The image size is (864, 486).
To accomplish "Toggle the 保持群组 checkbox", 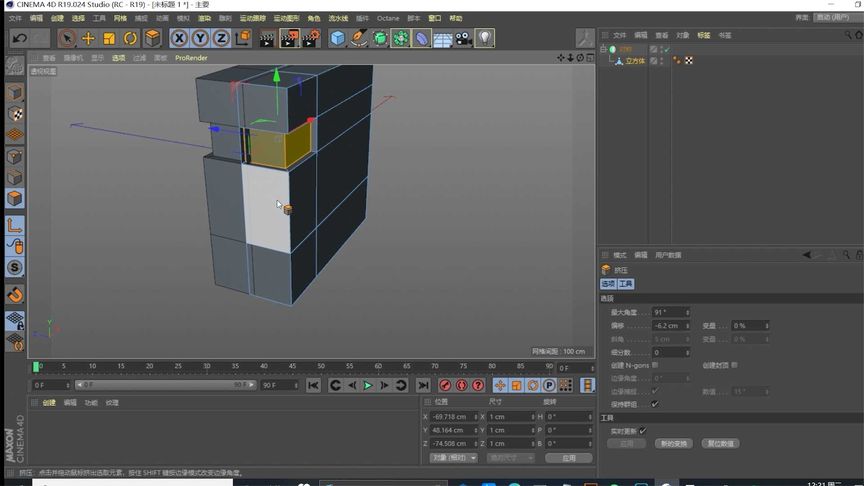I will tap(656, 404).
